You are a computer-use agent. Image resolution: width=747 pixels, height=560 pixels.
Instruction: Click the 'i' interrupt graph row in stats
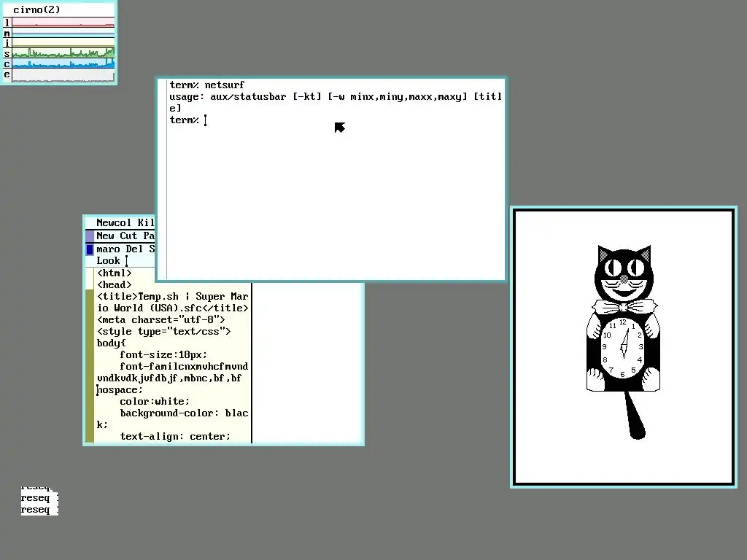click(x=63, y=43)
